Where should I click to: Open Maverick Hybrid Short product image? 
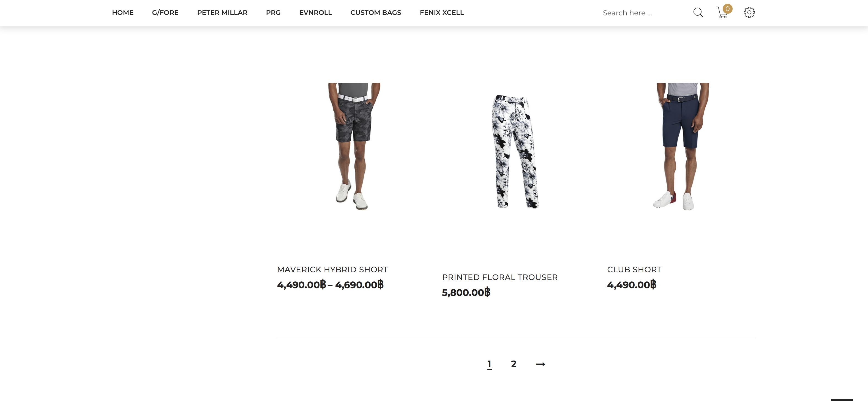[x=354, y=147]
